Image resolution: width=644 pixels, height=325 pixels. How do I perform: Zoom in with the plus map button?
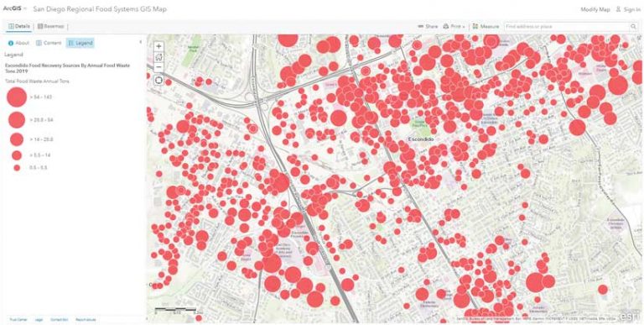159,46
